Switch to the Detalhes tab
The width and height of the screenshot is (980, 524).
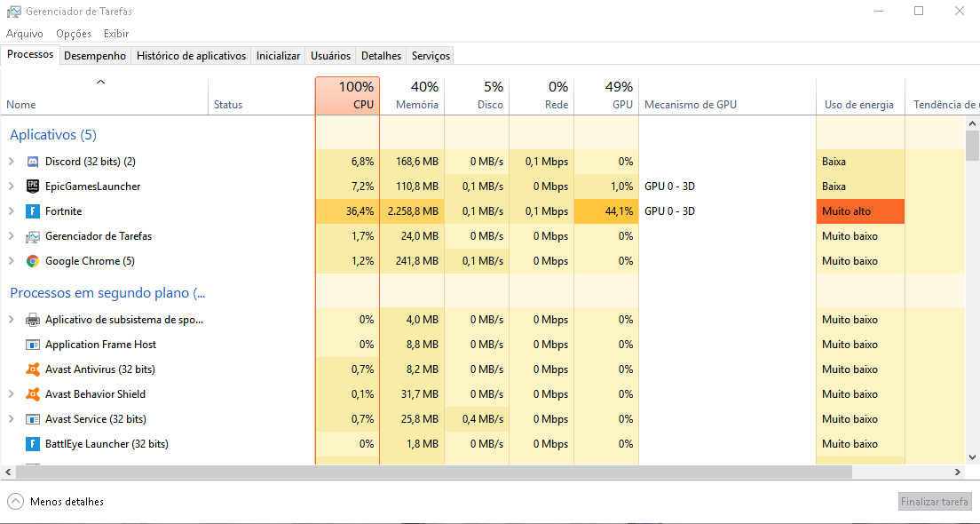381,56
